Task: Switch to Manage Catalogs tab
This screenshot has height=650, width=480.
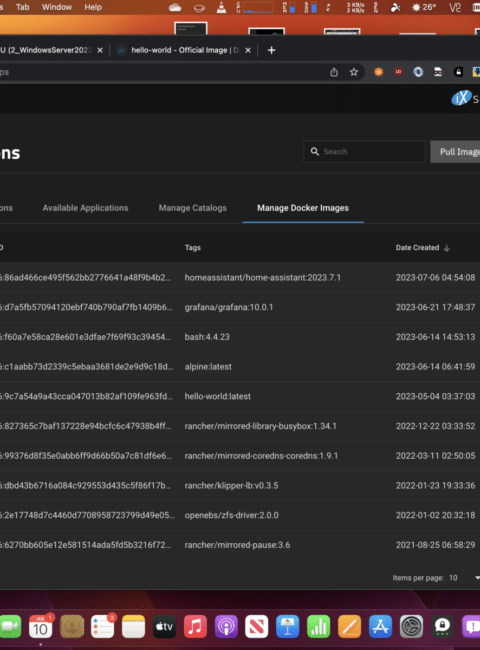Action: point(193,208)
